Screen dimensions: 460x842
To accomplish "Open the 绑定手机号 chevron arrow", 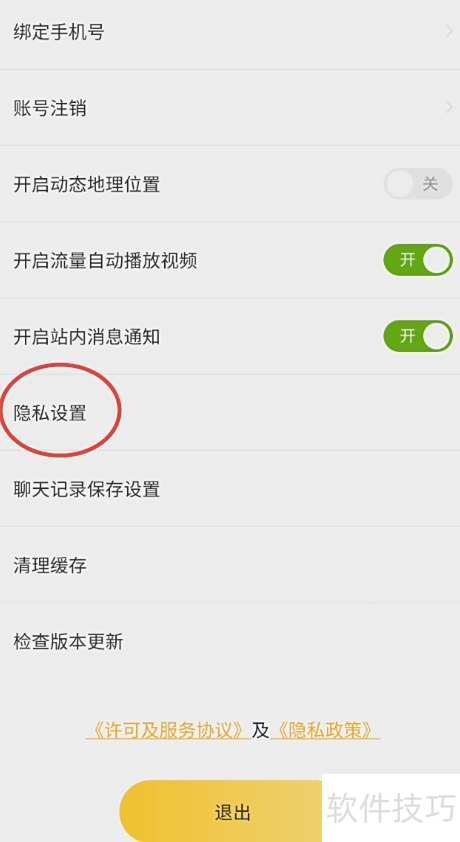I will coord(449,32).
